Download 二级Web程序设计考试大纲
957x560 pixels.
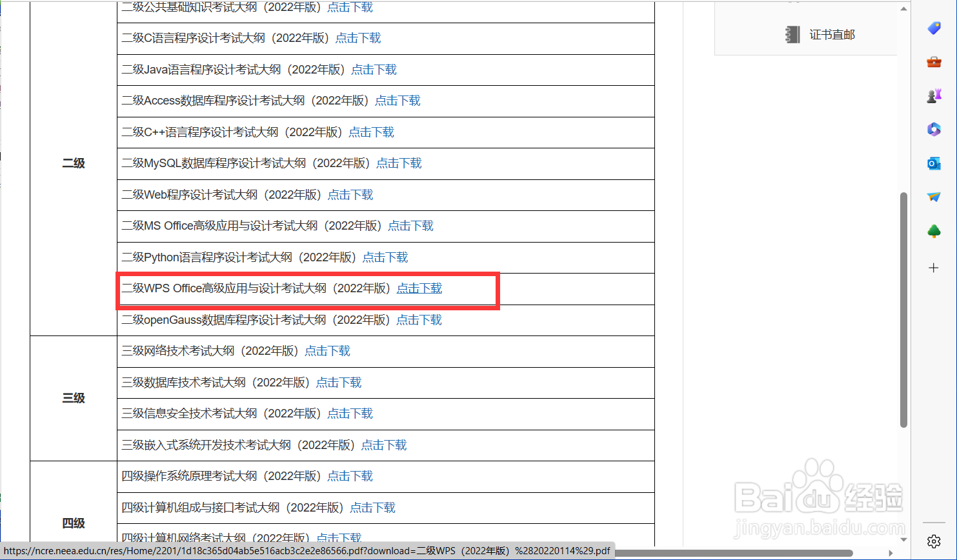[350, 195]
